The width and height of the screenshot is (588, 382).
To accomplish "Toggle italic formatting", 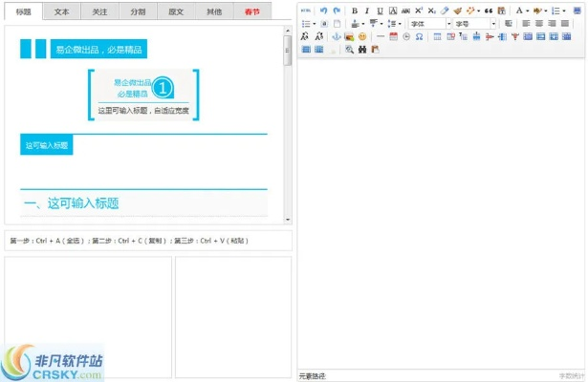I will click(367, 11).
